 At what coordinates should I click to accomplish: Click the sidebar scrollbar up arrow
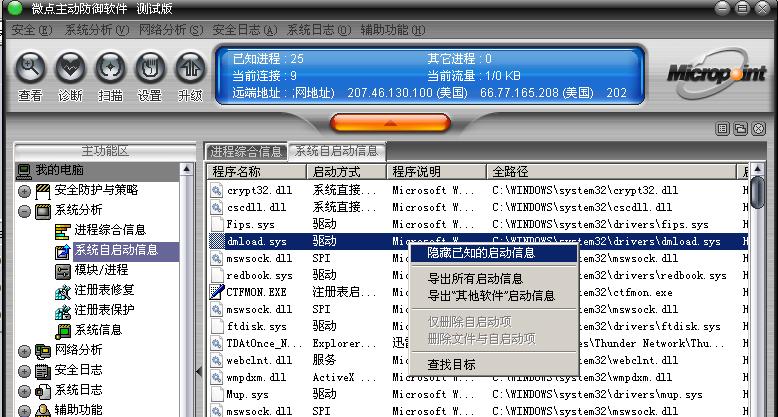pyautogui.click(x=187, y=169)
